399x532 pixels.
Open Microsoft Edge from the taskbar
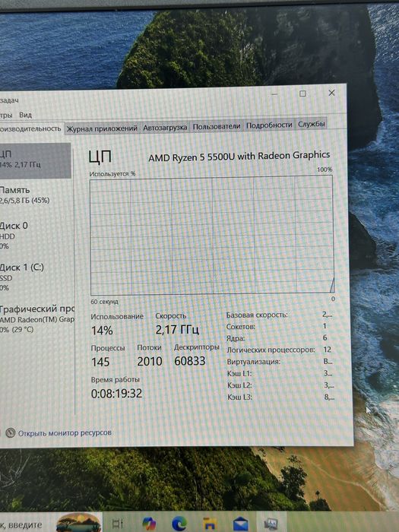(179, 524)
